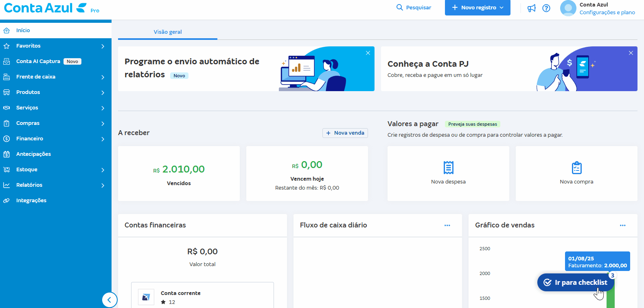Open the megaphone announcements icon
This screenshot has height=308, width=644.
coord(532,8)
